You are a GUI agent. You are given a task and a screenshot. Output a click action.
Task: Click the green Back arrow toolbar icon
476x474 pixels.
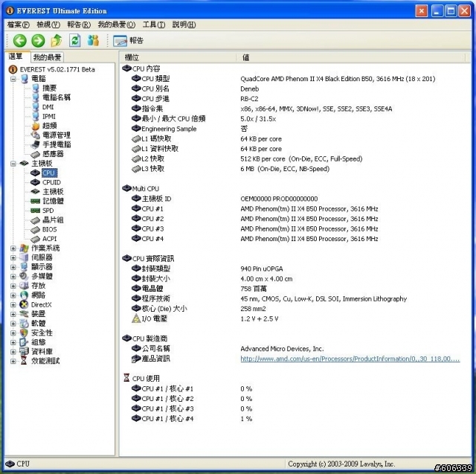20,40
